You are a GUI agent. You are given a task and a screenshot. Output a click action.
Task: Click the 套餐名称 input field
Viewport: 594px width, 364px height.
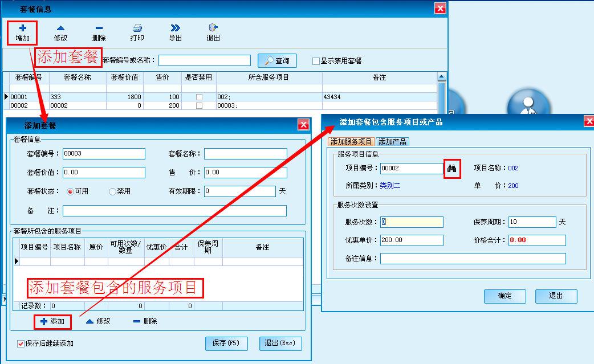pos(245,154)
